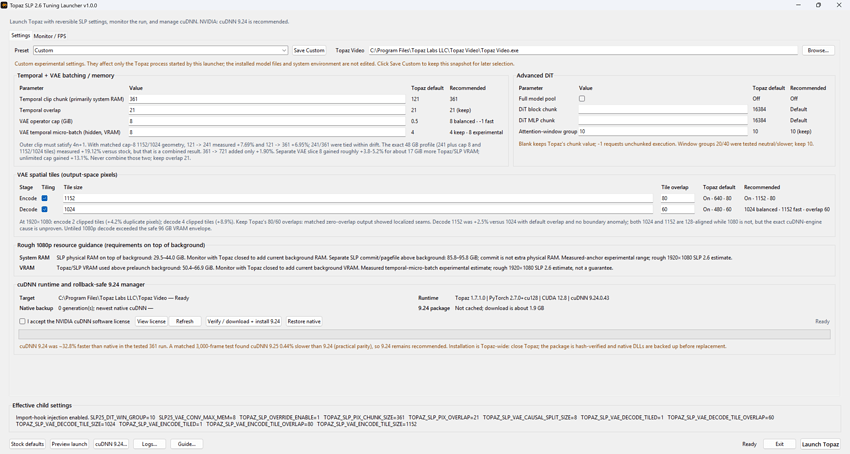This screenshot has height=454, width=850.
Task: Click the Topaz launcher title bar icon
Action: [x=4, y=5]
